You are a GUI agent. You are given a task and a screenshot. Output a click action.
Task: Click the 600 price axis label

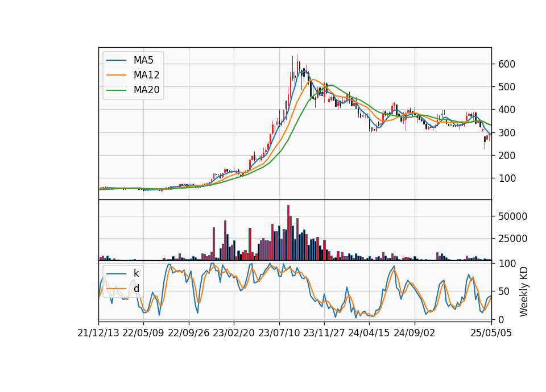tap(507, 64)
